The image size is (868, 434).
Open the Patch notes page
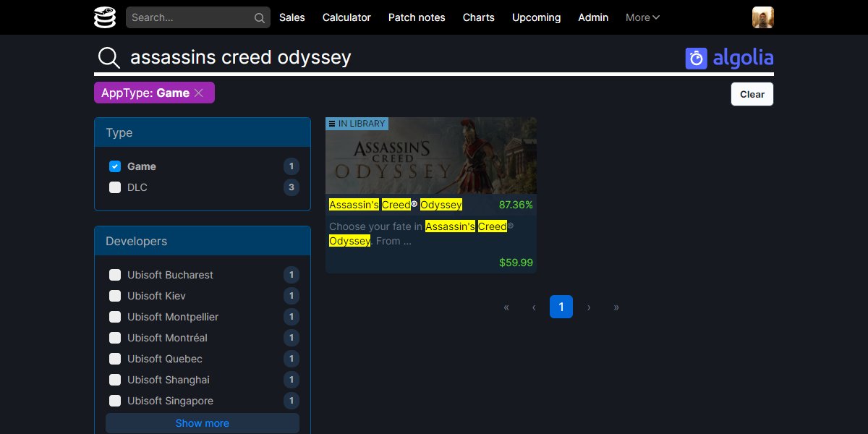[x=417, y=17]
